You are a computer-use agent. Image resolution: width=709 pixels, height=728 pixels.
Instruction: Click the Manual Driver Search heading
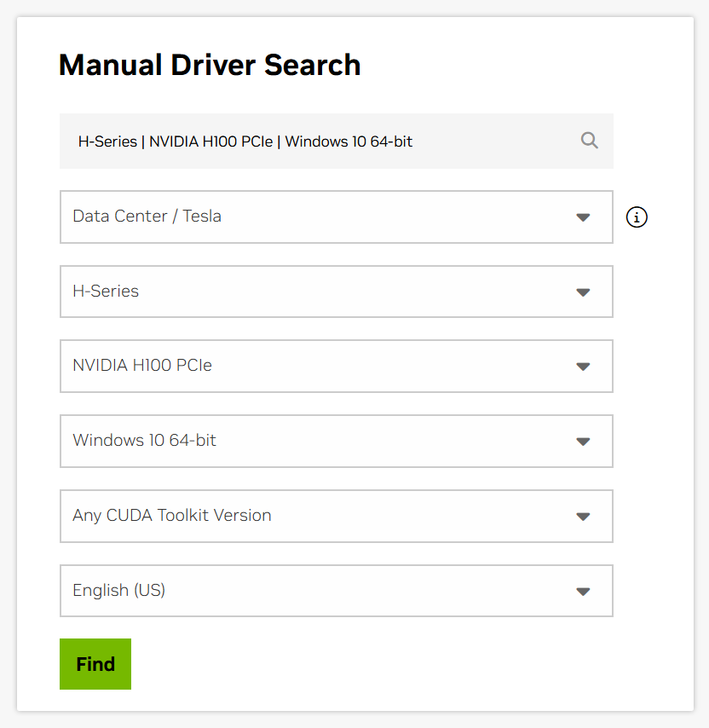(x=210, y=65)
